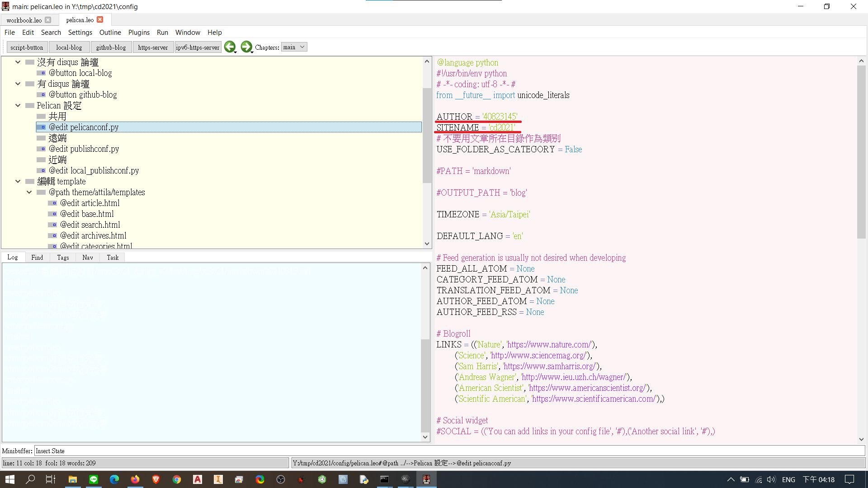Switch to the Find tab

pos(37,258)
